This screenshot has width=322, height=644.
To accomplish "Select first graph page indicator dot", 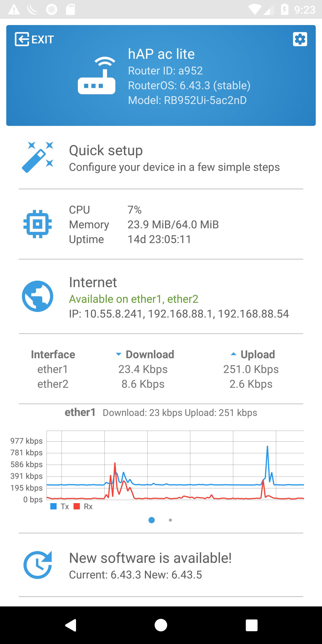I will coord(152,520).
